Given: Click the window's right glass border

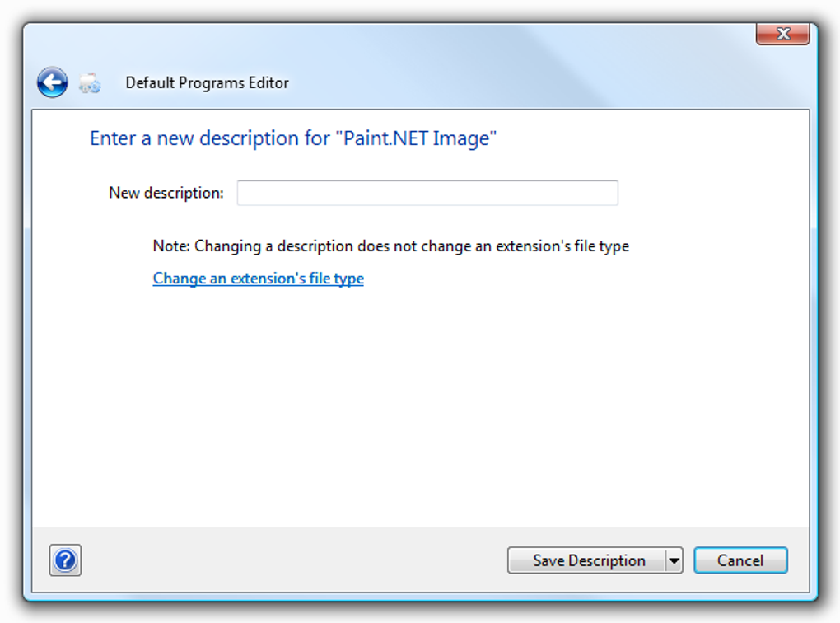Looking at the screenshot, I should tap(814, 330).
